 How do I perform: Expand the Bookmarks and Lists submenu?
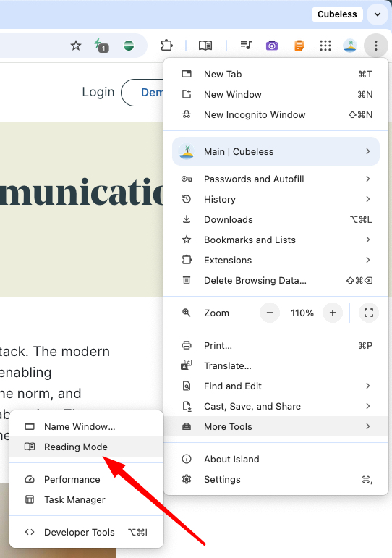coord(276,240)
